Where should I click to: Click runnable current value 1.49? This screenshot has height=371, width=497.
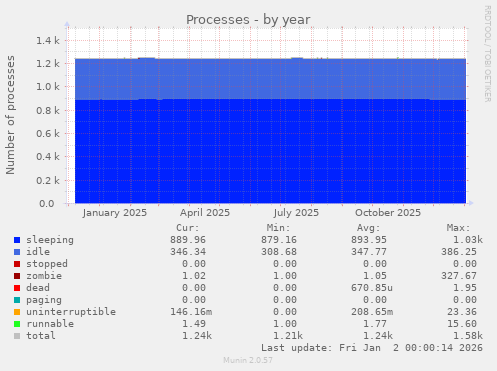pos(194,324)
